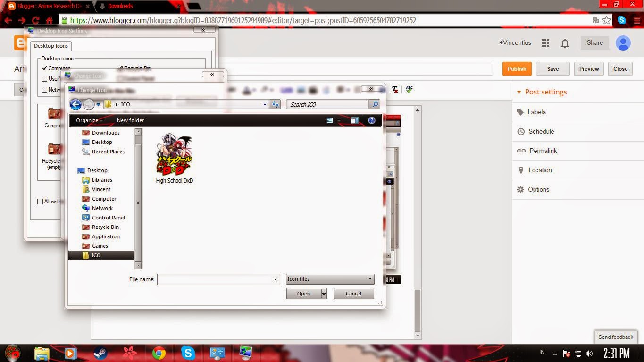
Task: Toggle the preview pane icon
Action: coord(354,120)
